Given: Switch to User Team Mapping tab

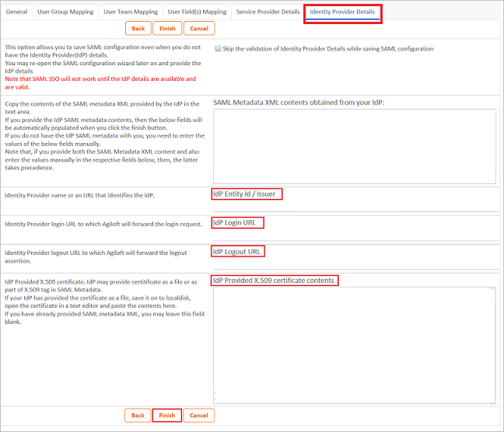Looking at the screenshot, I should point(131,12).
